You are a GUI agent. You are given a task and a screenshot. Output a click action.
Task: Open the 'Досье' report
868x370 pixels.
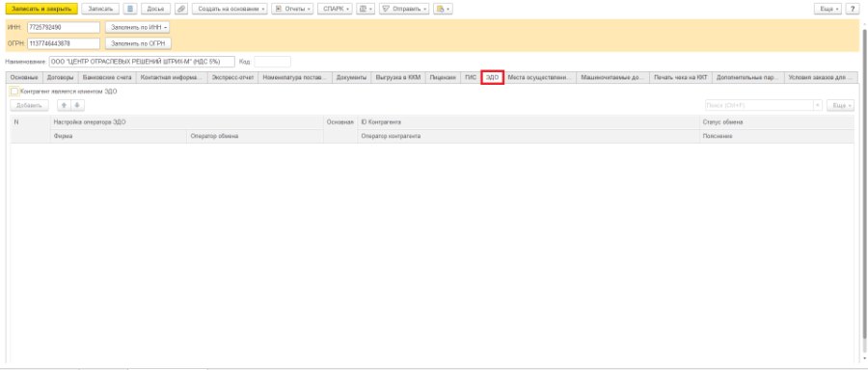pos(155,9)
